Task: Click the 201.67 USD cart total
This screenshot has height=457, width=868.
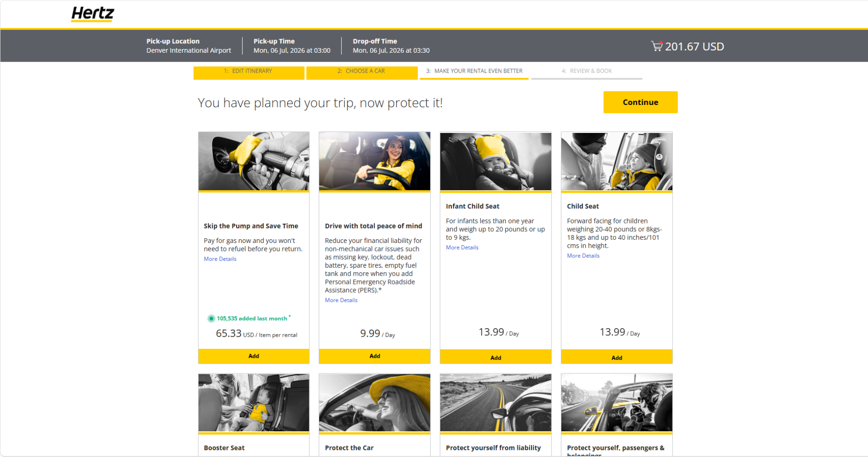Action: point(694,47)
